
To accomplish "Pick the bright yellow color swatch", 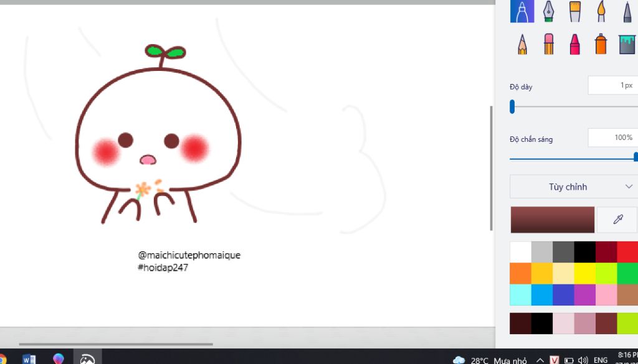I will [x=584, y=273].
